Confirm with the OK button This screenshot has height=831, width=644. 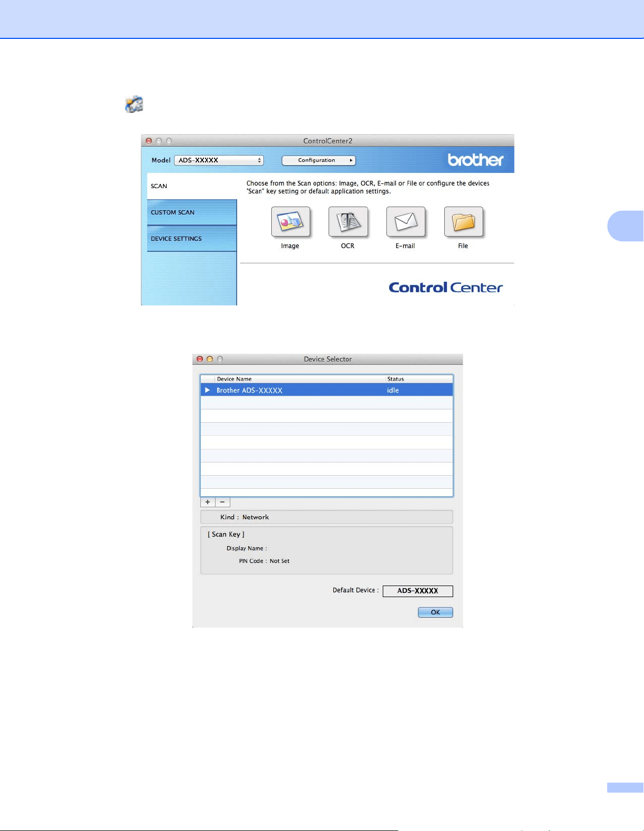click(x=435, y=612)
